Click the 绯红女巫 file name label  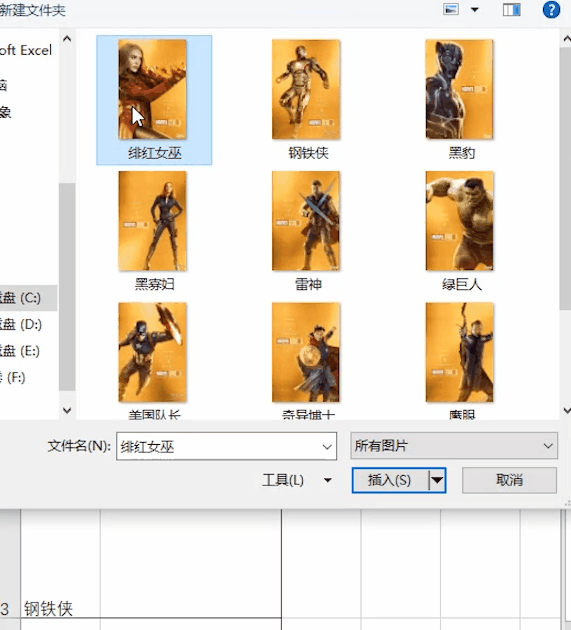point(155,153)
